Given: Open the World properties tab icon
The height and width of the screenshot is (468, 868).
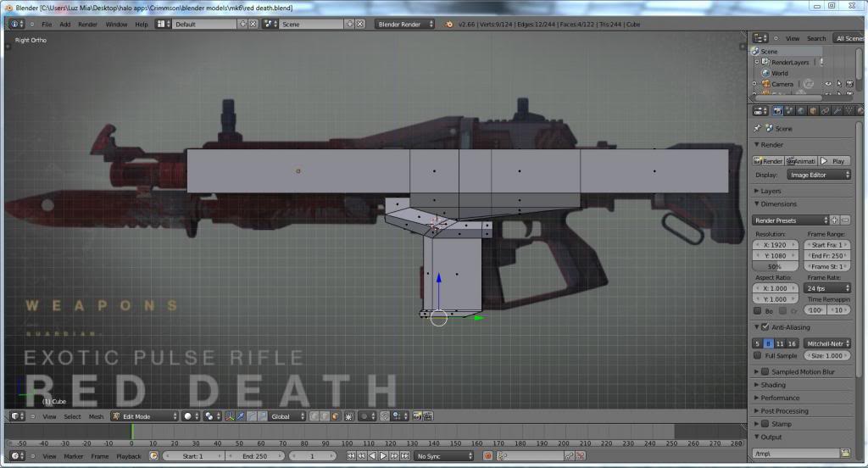Looking at the screenshot, I should coord(801,111).
